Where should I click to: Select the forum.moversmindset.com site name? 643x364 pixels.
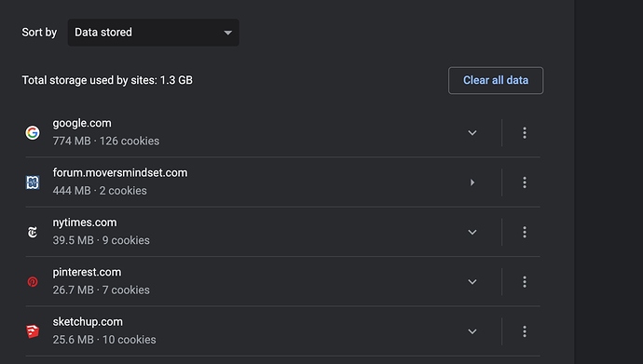(119, 173)
